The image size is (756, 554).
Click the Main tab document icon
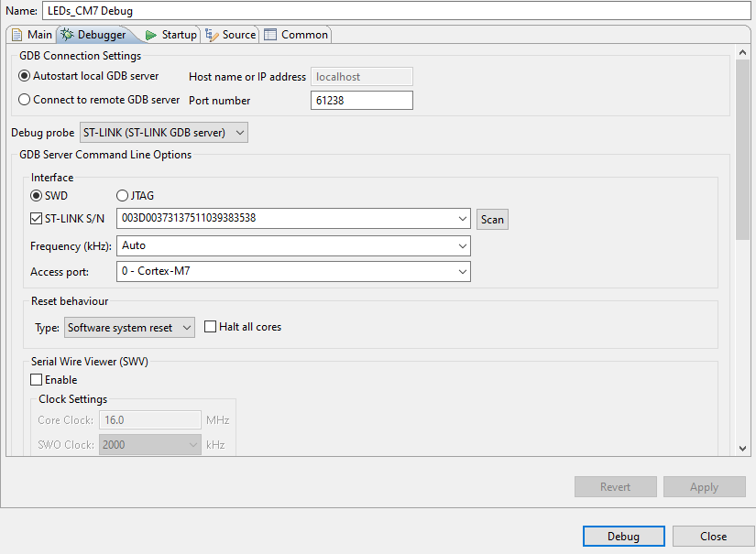(x=16, y=35)
